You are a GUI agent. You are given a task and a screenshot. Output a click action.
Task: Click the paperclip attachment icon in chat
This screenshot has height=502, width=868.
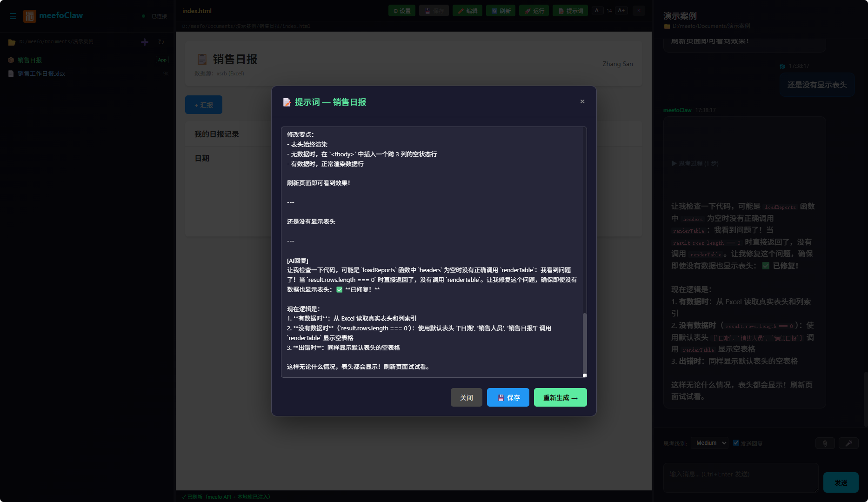click(x=825, y=443)
